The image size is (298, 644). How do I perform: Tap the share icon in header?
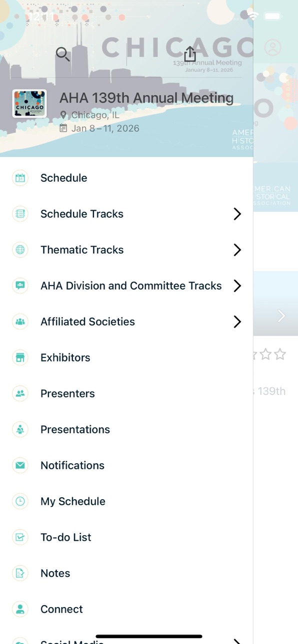(x=190, y=54)
